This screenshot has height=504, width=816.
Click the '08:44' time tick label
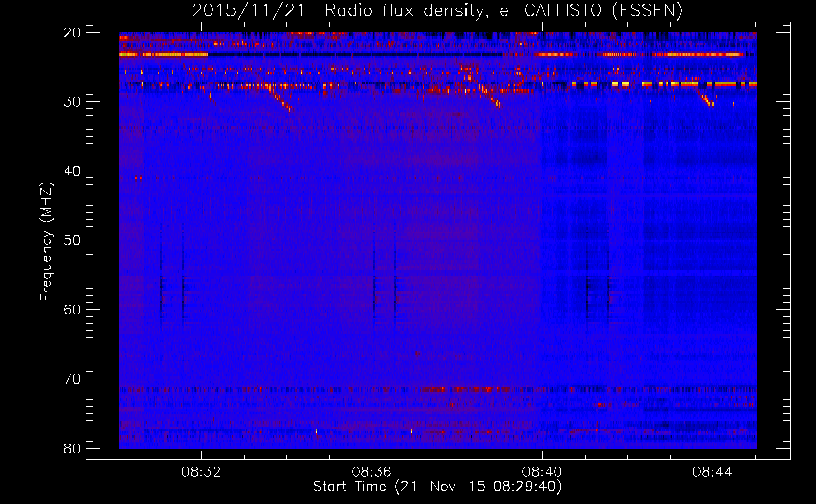(x=712, y=472)
